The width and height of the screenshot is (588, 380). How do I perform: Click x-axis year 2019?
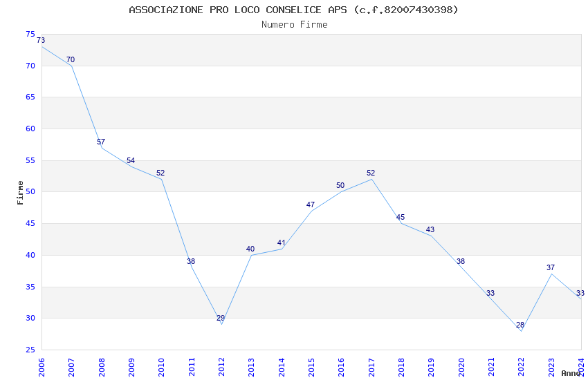coord(432,368)
